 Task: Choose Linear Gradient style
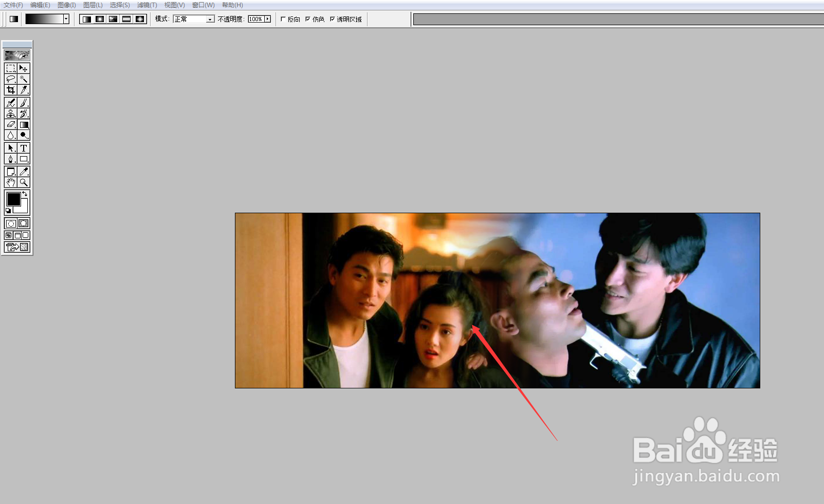(x=86, y=19)
